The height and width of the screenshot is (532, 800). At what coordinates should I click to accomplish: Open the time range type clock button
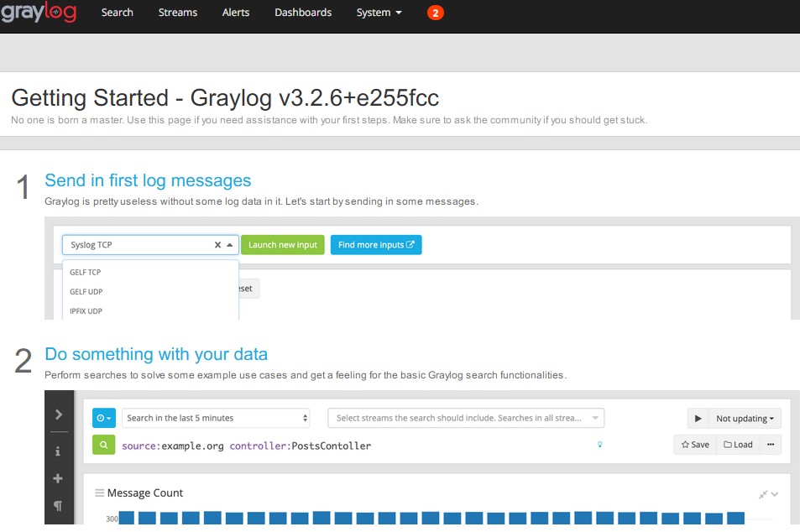pyautogui.click(x=103, y=418)
